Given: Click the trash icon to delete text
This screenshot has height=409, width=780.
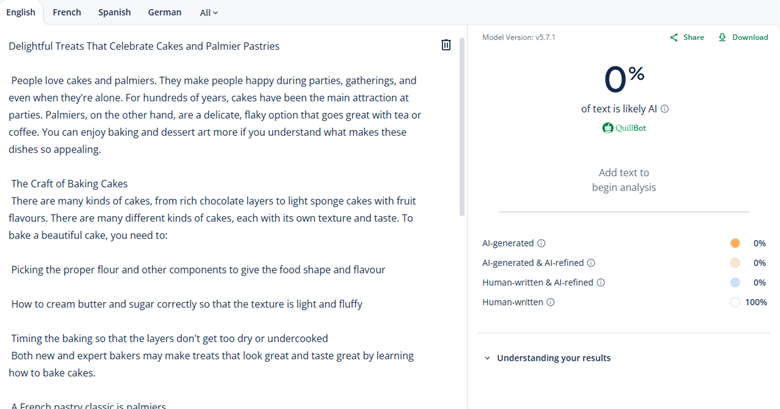Looking at the screenshot, I should pos(446,45).
